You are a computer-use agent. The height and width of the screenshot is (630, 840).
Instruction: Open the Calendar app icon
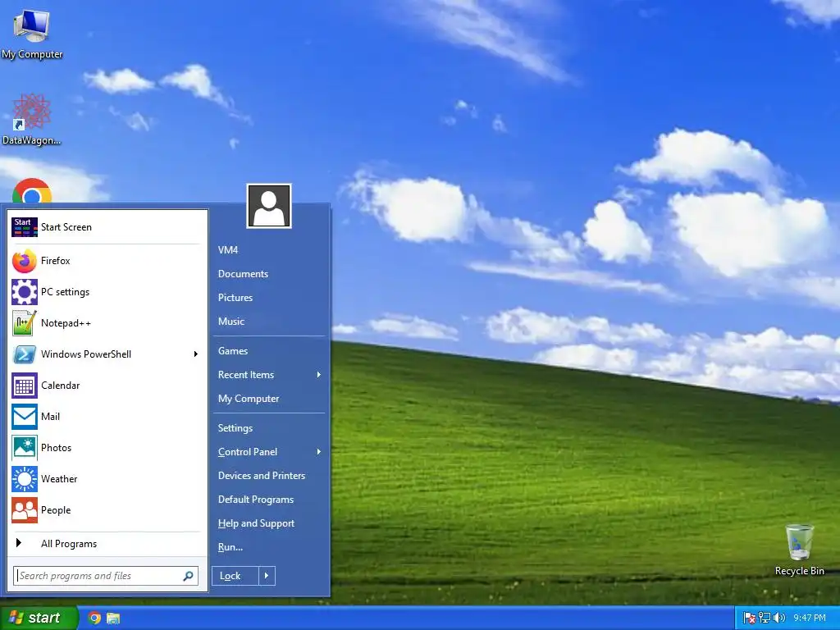(25, 386)
